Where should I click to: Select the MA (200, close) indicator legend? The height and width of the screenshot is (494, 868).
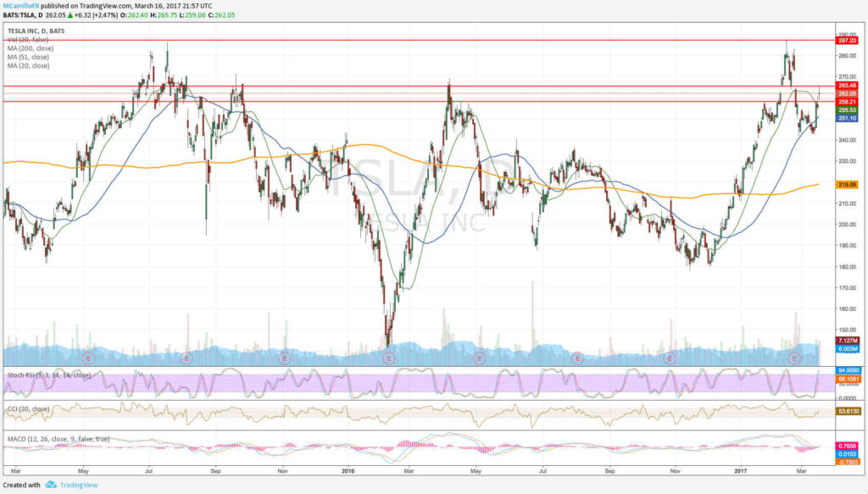(31, 48)
